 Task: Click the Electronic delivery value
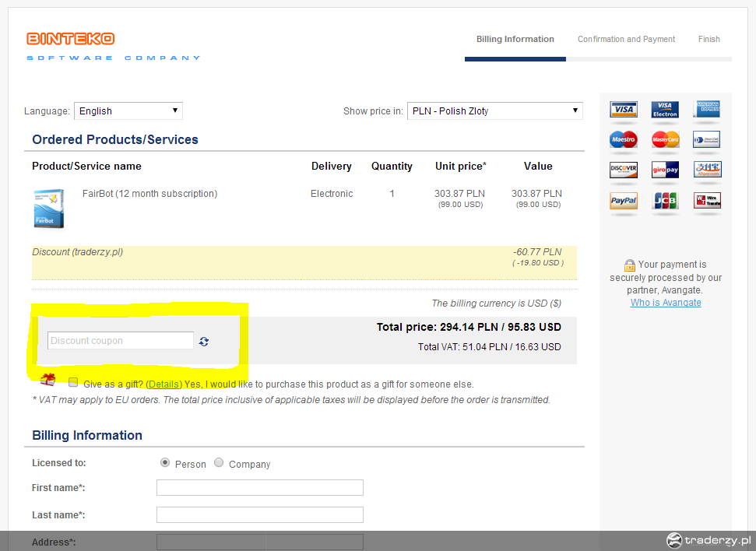pos(332,194)
